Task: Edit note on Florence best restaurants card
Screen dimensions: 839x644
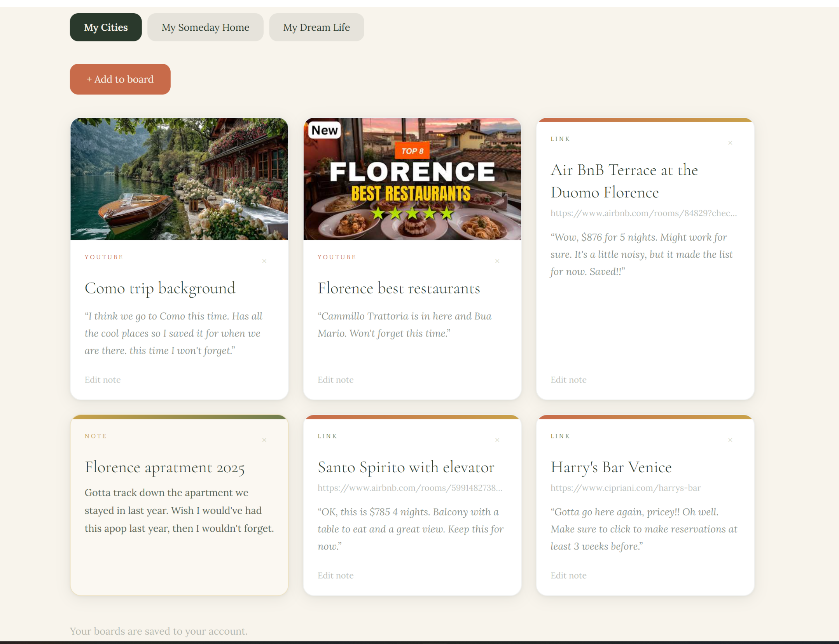Action: pos(336,380)
